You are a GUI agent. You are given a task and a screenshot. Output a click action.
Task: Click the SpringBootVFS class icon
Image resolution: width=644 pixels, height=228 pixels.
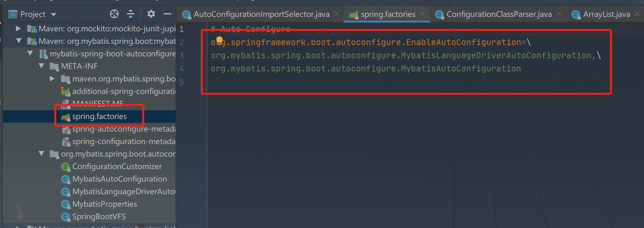pos(65,217)
